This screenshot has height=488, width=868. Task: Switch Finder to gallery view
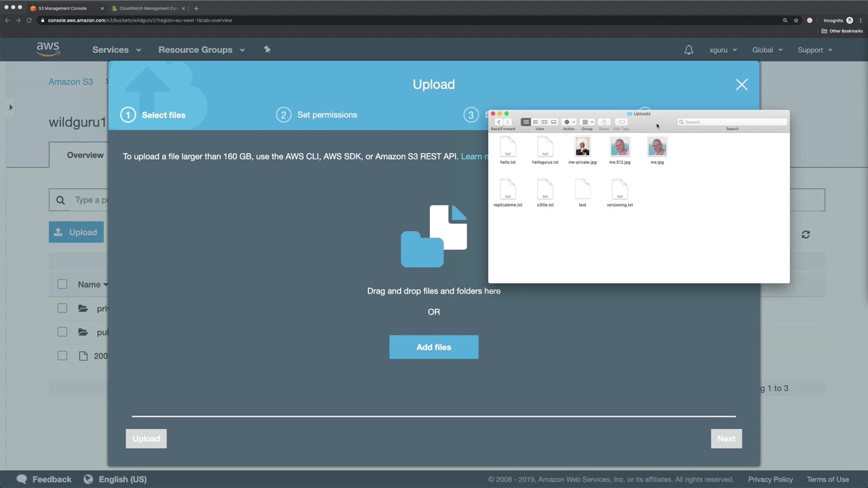tap(553, 122)
